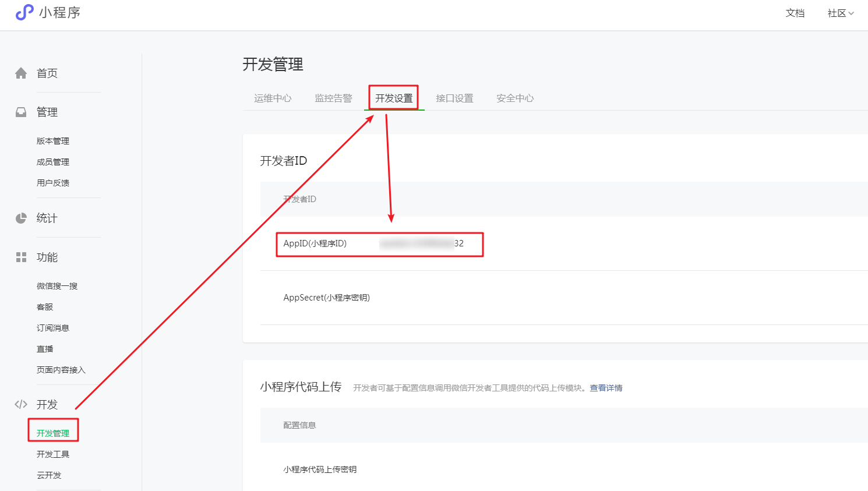Open 版本管理 in the sidebar
Viewport: 868px width, 491px height.
pyautogui.click(x=53, y=141)
